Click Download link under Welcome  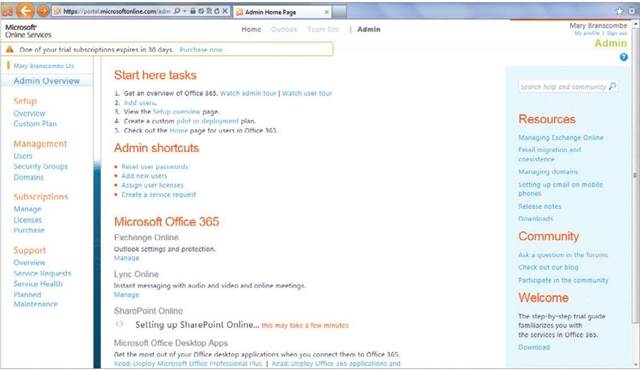tap(534, 347)
